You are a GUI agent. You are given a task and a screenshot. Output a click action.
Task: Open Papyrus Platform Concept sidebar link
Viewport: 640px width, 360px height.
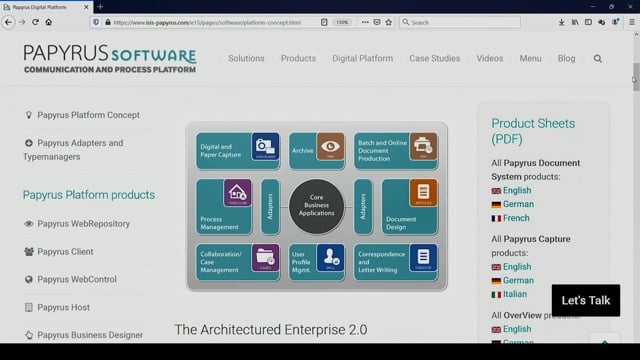click(88, 115)
